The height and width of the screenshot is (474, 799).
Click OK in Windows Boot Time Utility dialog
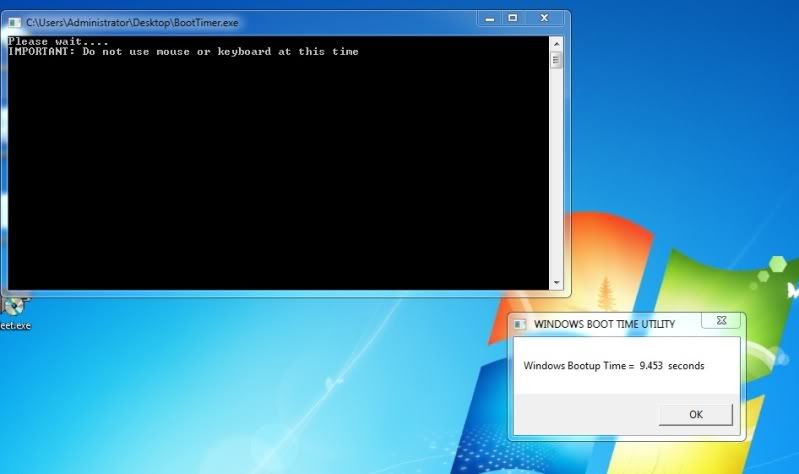click(x=696, y=414)
